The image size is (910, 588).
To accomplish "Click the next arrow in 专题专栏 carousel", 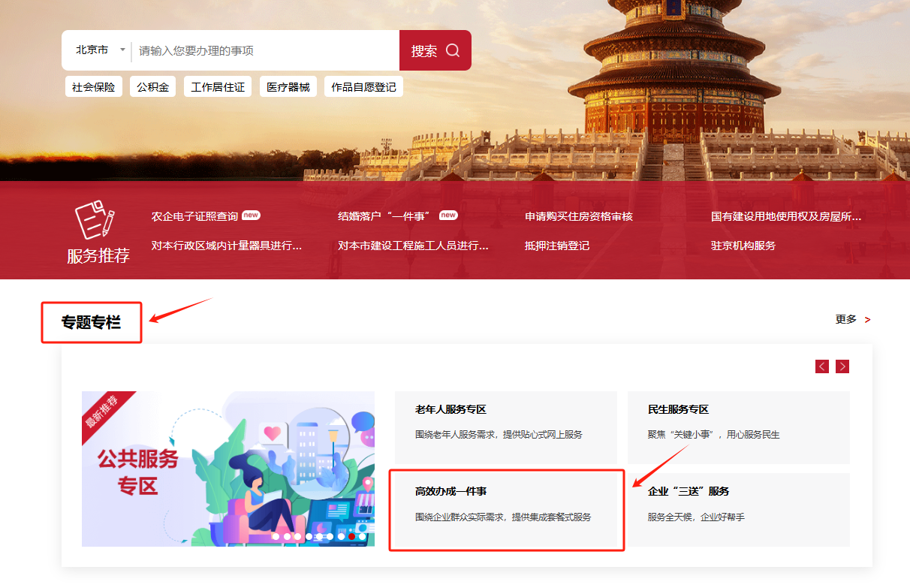I will [x=842, y=366].
